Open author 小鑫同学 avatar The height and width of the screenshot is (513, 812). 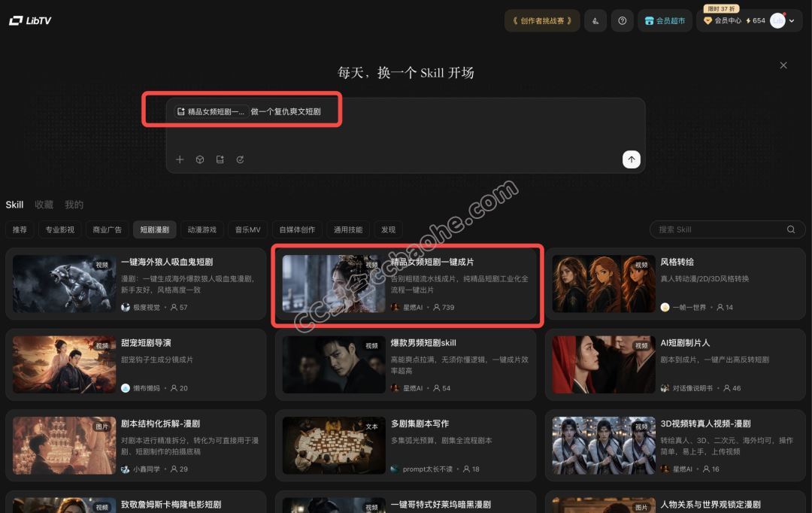point(126,469)
